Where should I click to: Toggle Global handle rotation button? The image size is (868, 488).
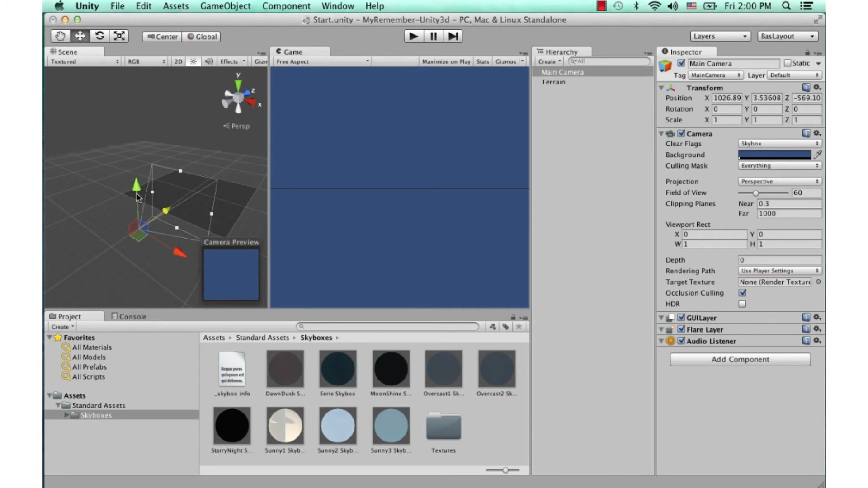coord(202,37)
